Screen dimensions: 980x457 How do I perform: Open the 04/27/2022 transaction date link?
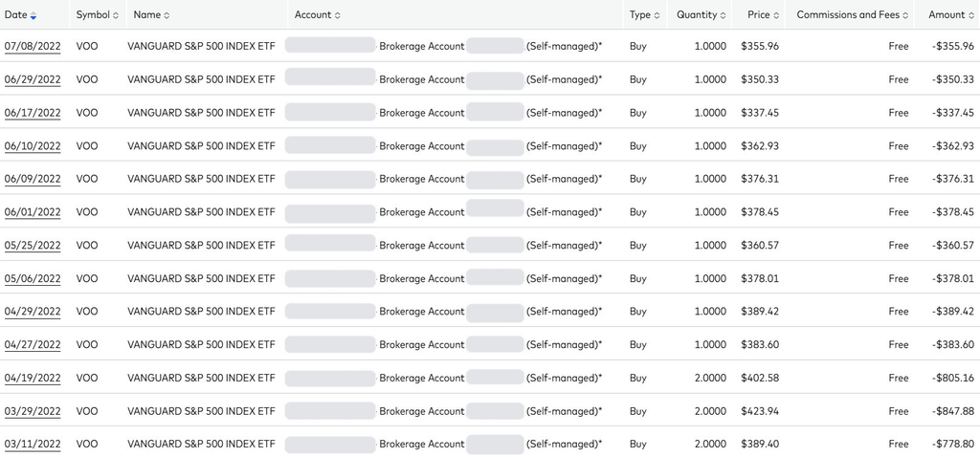tap(33, 344)
